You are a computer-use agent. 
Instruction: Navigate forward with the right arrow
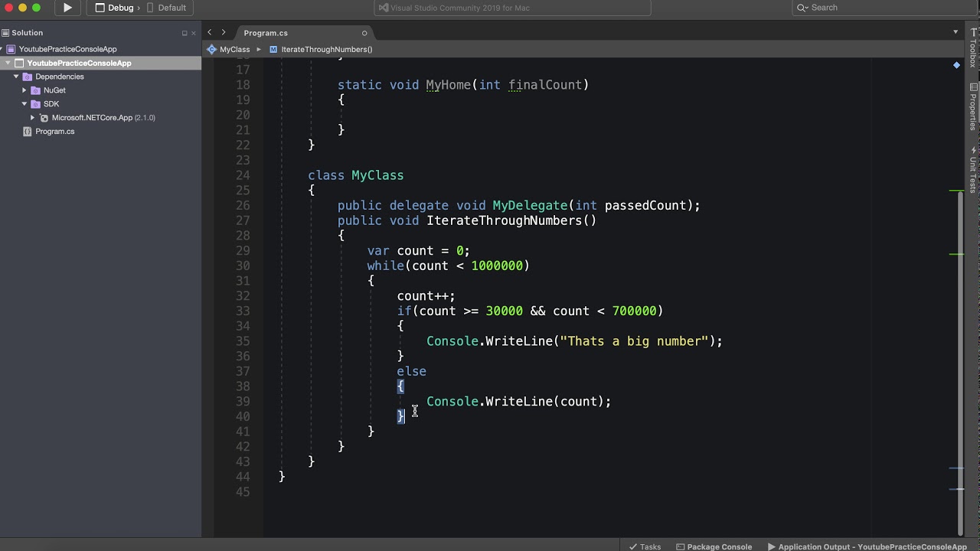coord(224,32)
